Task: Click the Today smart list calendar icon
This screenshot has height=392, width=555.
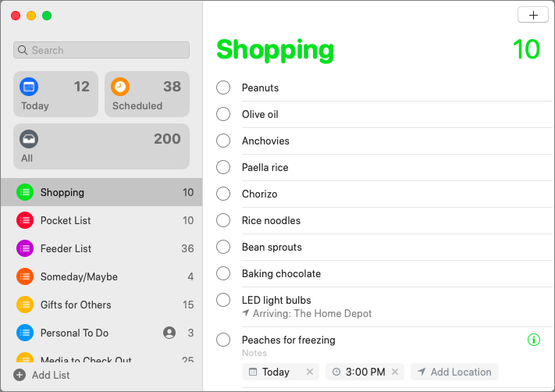Action: point(29,87)
